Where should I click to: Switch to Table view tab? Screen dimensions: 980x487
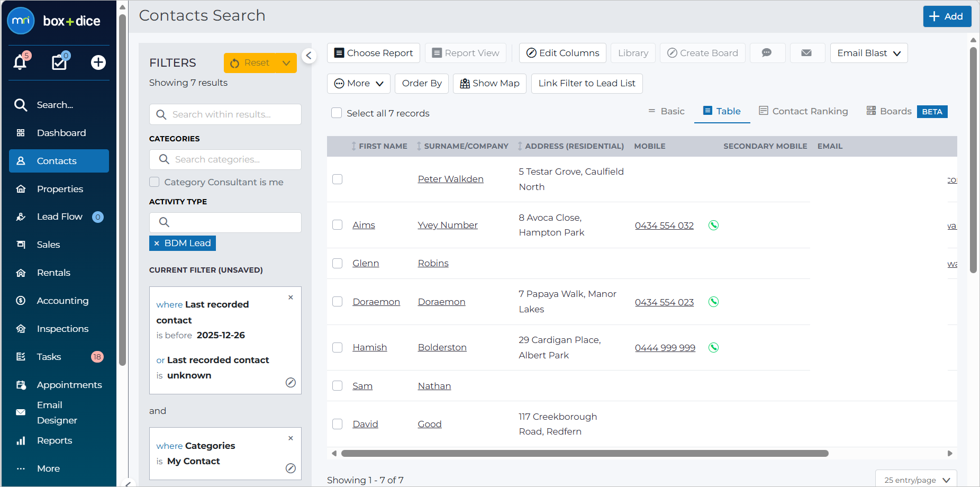722,111
